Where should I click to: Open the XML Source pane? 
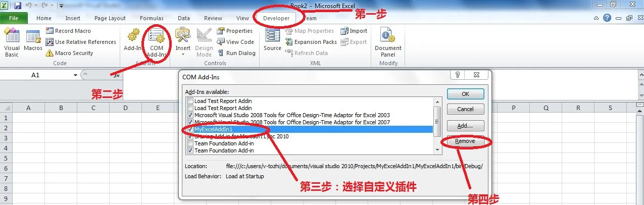[x=272, y=40]
